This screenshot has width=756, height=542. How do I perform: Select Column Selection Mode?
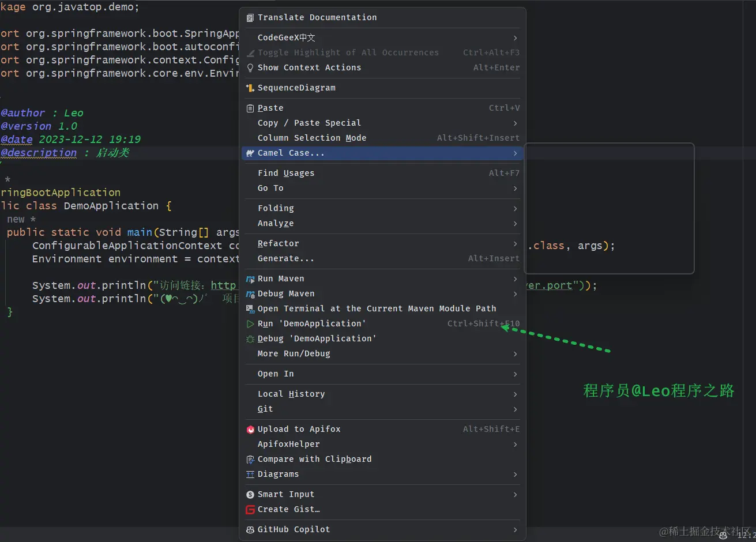tap(382, 138)
